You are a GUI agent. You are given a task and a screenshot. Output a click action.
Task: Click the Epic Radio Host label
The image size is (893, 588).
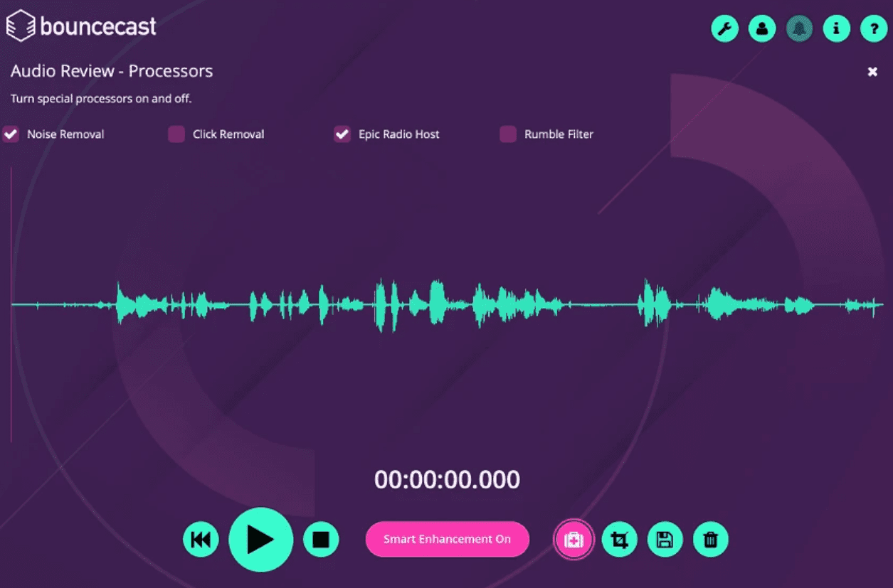[398, 134]
